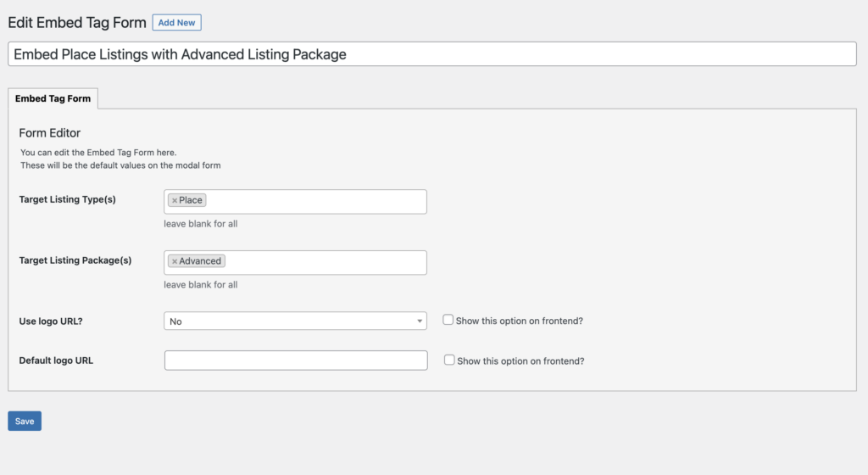Image resolution: width=868 pixels, height=475 pixels.
Task: Click the Target Listing Type(s) label
Action: [68, 199]
